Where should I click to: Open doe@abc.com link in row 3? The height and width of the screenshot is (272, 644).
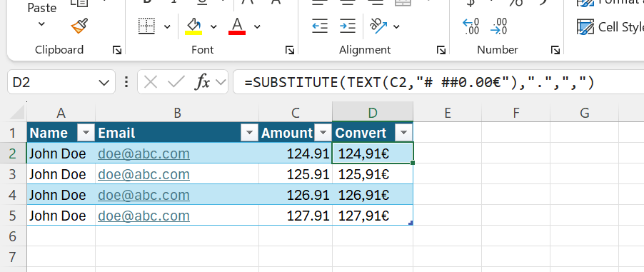click(144, 174)
